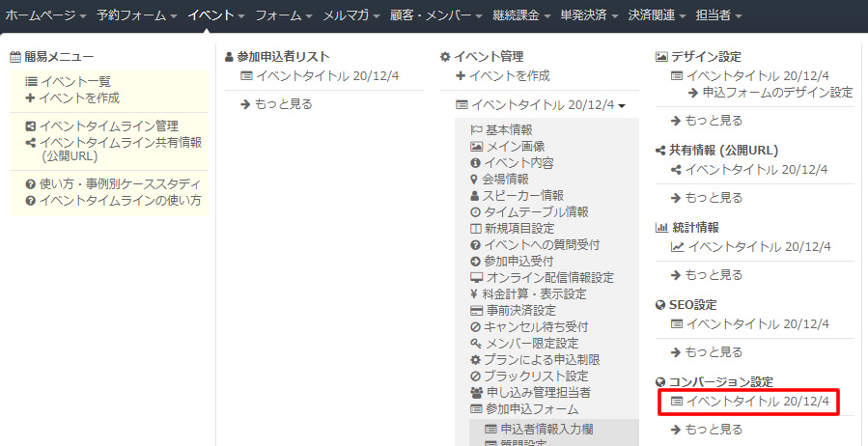Open 会場情報 with map pin icon

(x=506, y=179)
